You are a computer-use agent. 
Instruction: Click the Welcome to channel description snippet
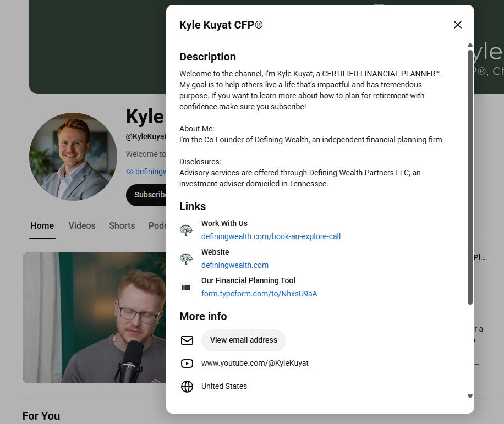coord(146,154)
